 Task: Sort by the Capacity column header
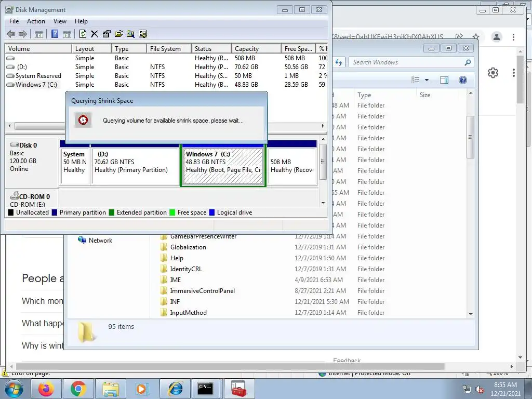click(256, 48)
